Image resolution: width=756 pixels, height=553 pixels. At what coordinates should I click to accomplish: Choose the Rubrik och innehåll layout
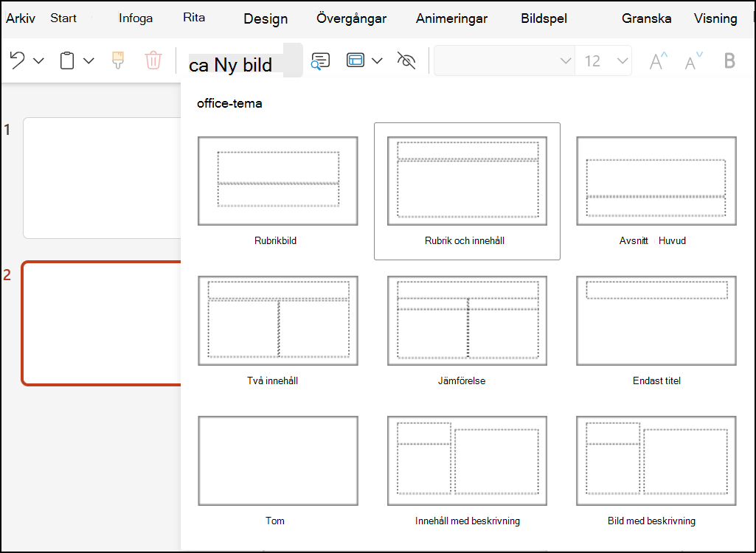(467, 192)
